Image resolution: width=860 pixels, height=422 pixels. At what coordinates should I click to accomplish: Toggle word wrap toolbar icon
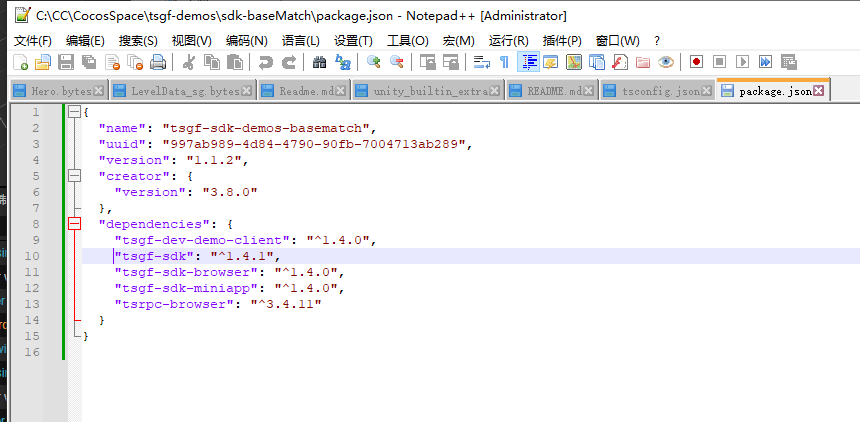pos(482,62)
